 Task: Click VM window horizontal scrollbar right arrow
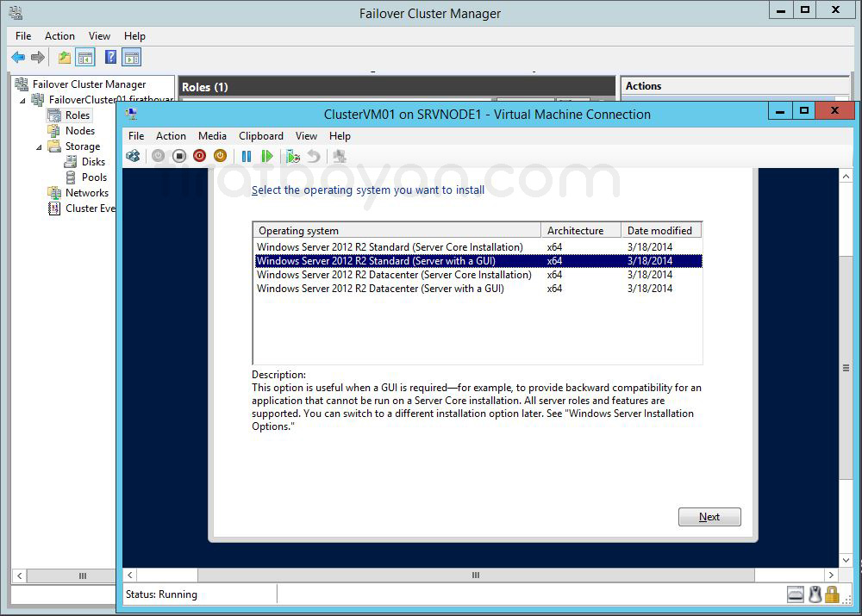[x=831, y=575]
